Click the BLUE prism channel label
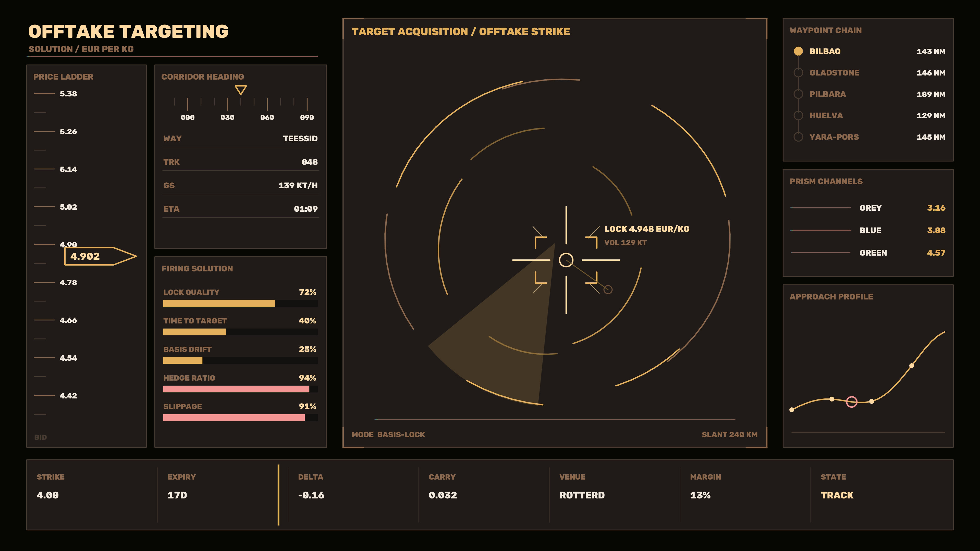This screenshot has width=980, height=551. tap(871, 230)
